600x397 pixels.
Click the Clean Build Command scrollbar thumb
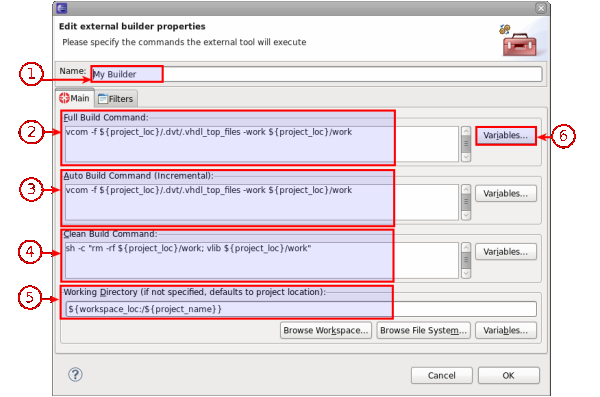[x=466, y=260]
